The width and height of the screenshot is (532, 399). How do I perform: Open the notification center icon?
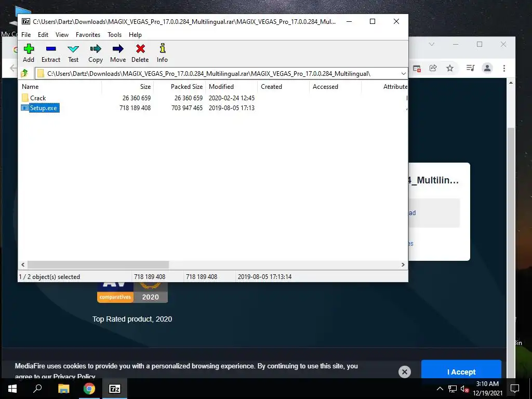click(x=515, y=389)
